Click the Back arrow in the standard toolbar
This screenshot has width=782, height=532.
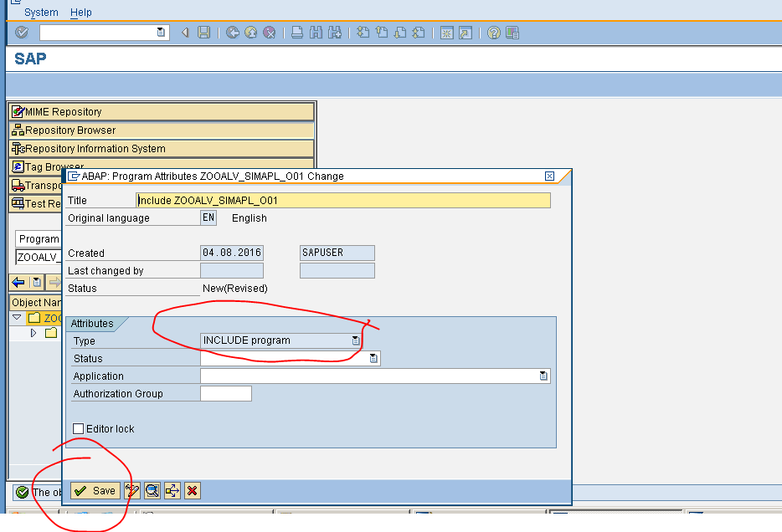click(x=183, y=33)
